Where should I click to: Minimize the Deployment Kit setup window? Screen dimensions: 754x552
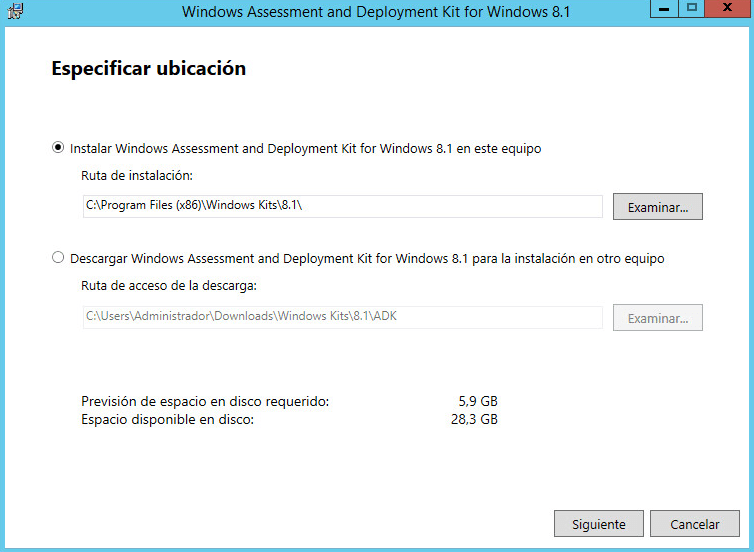point(662,9)
